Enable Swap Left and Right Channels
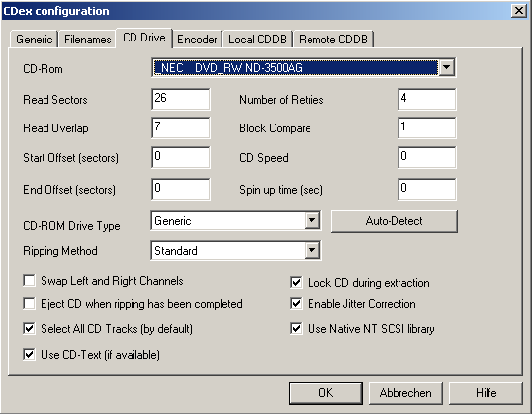532x414 pixels. click(30, 281)
